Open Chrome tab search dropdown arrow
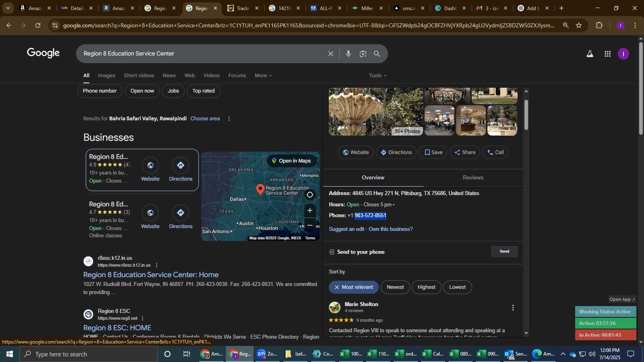Screen dimensions: 644x362 (x=8, y=8)
